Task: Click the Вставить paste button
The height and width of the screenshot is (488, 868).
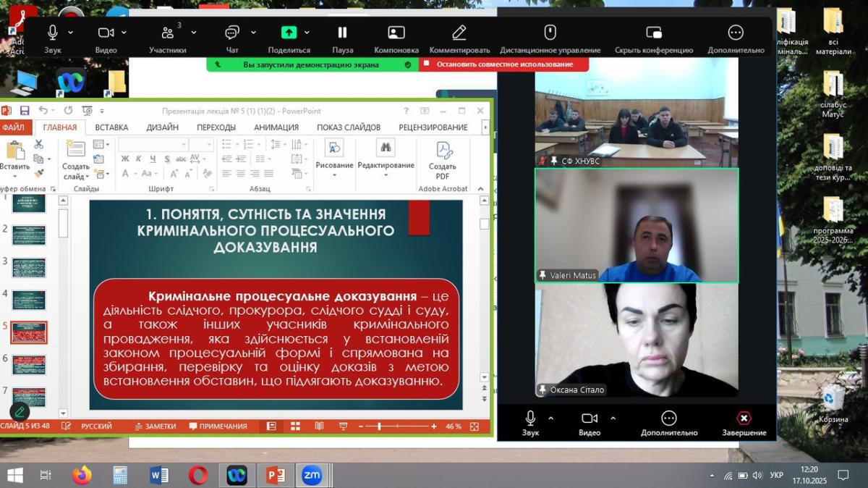Action: coord(14,159)
